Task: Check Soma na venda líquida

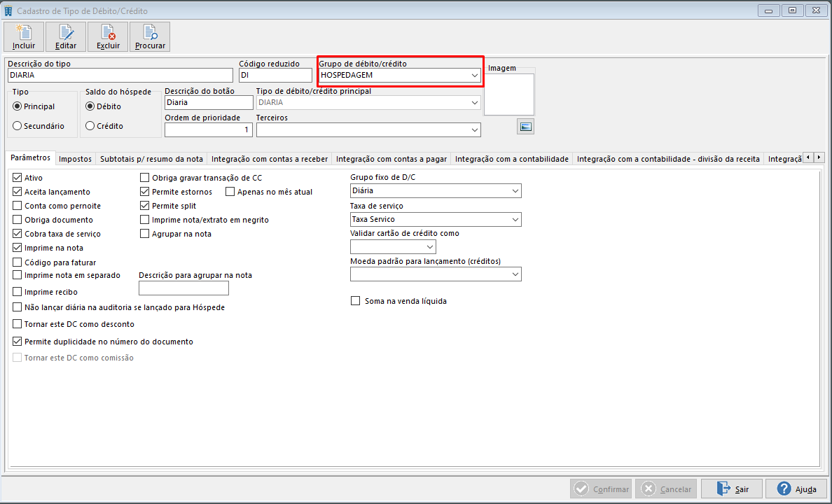Action: click(356, 301)
